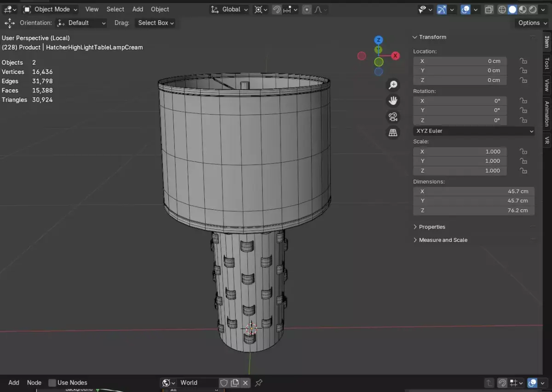Open the Add menu in node editor

14,383
